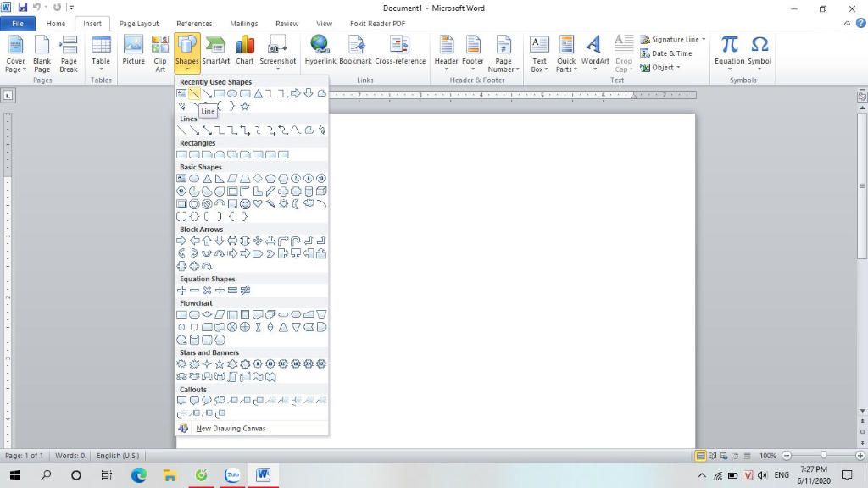Choose the Diamond basic shape
The height and width of the screenshot is (488, 868).
[x=258, y=179]
